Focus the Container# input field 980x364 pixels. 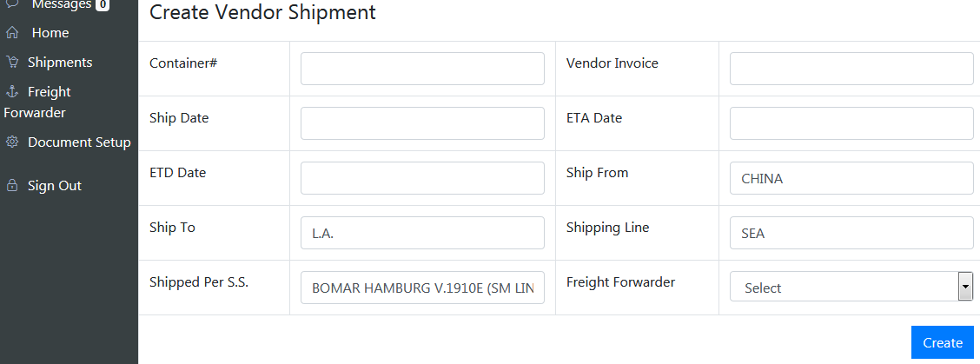point(422,69)
